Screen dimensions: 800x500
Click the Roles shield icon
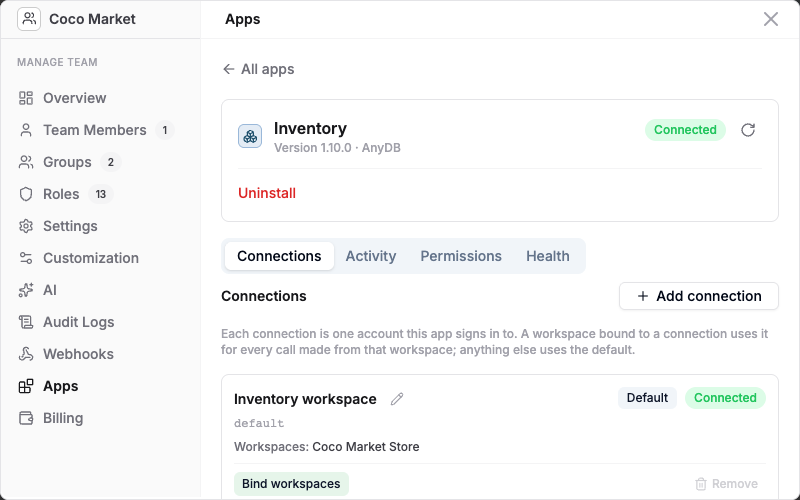tap(26, 194)
